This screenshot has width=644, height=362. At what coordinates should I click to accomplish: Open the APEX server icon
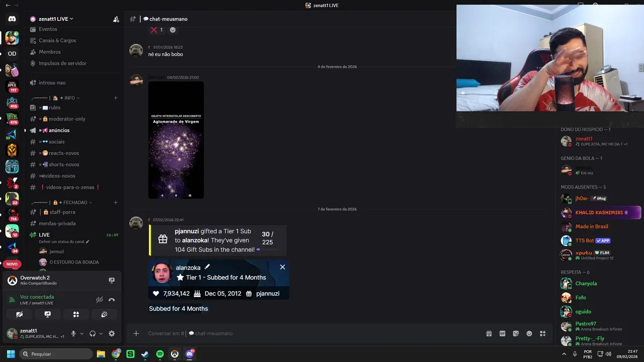tap(12, 86)
